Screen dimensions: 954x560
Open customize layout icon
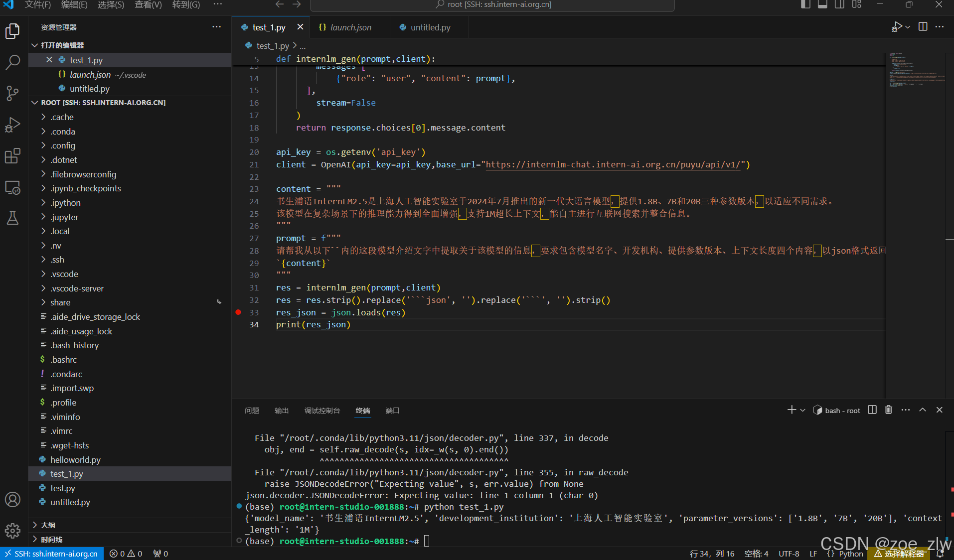tap(856, 4)
